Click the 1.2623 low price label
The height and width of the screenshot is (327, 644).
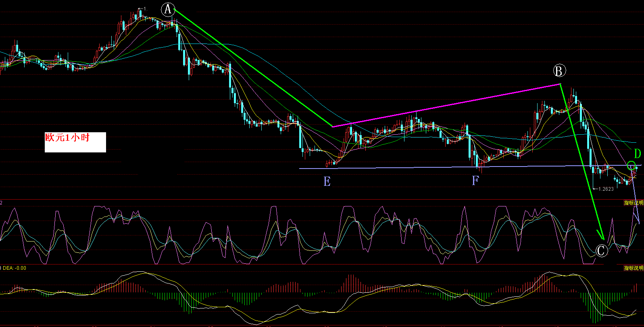pyautogui.click(x=606, y=189)
